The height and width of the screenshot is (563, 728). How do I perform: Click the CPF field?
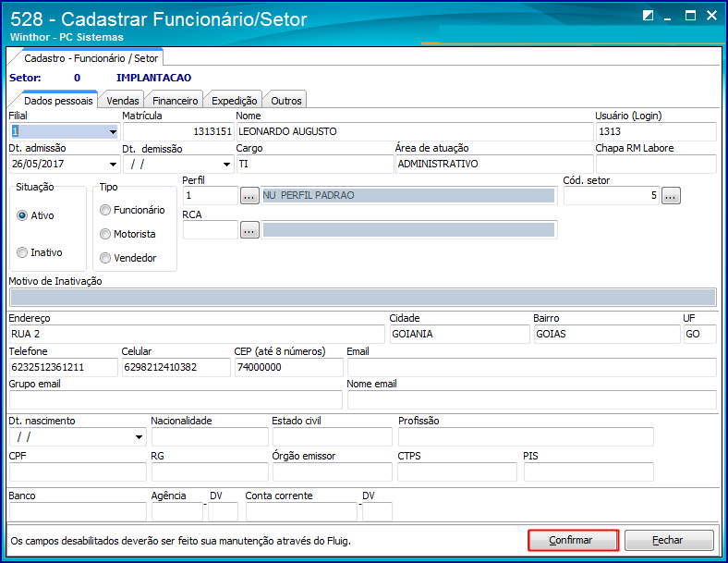(x=78, y=472)
